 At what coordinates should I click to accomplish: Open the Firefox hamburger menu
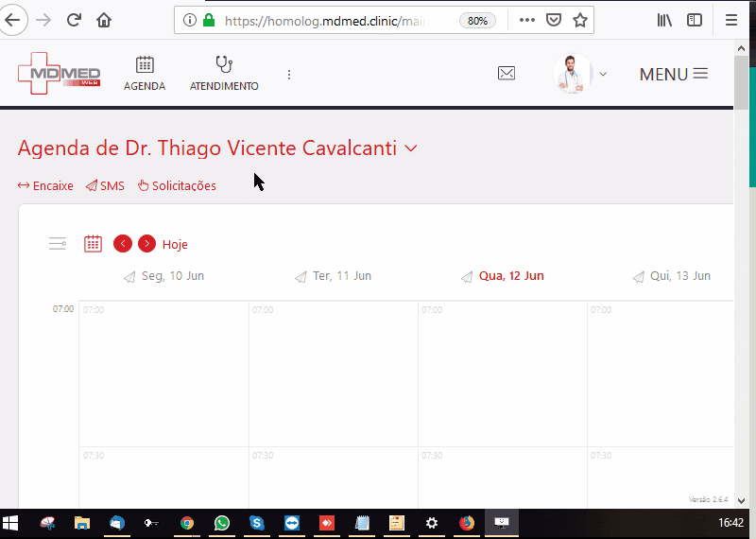[730, 20]
